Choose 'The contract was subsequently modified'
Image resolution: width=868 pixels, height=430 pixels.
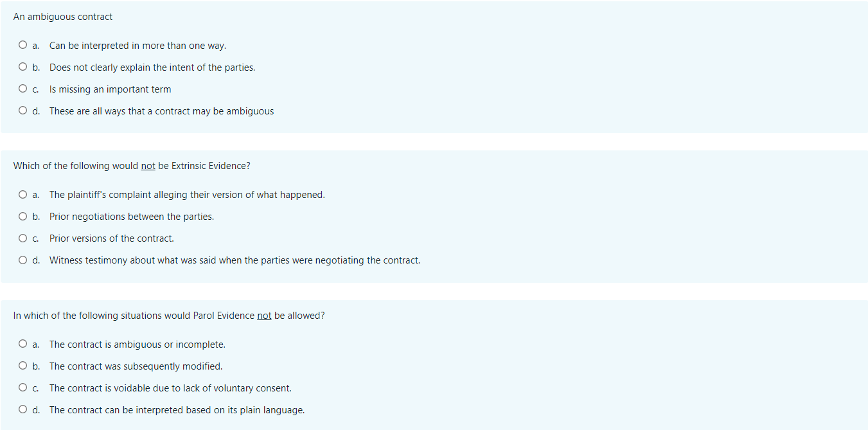click(x=22, y=366)
